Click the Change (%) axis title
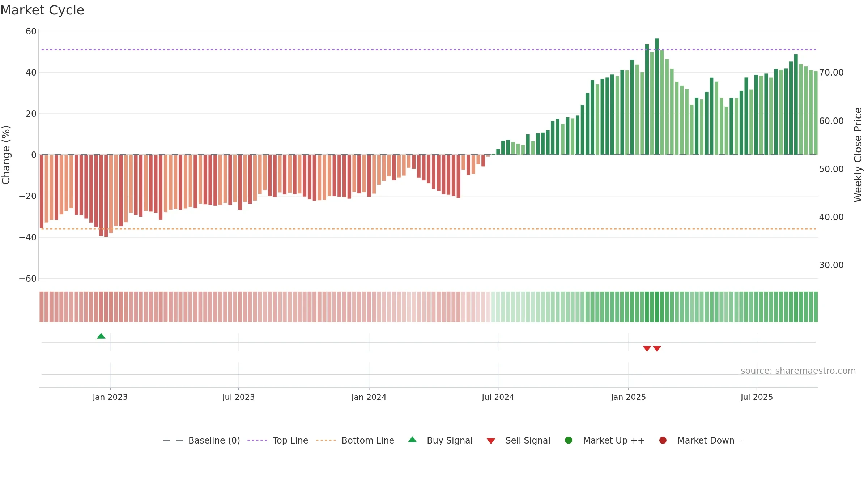 click(x=6, y=155)
